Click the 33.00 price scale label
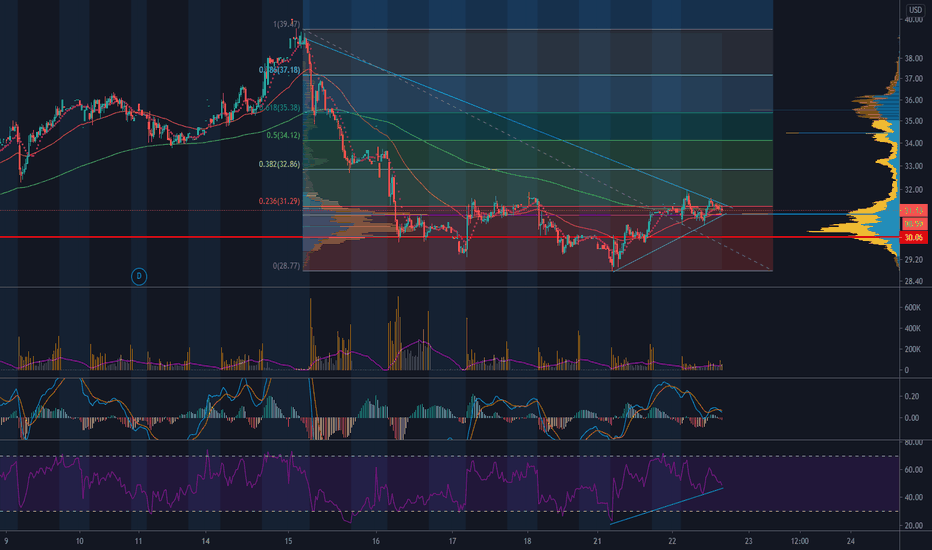This screenshot has width=932, height=550. click(x=914, y=166)
